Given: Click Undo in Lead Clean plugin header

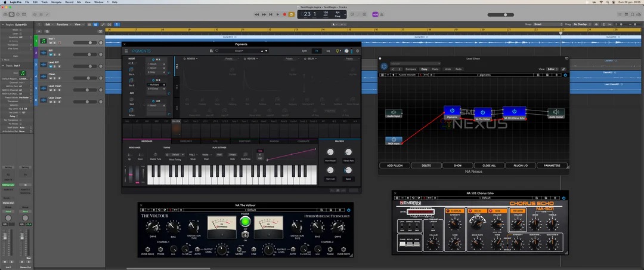Looking at the screenshot, I should pos(448,69).
